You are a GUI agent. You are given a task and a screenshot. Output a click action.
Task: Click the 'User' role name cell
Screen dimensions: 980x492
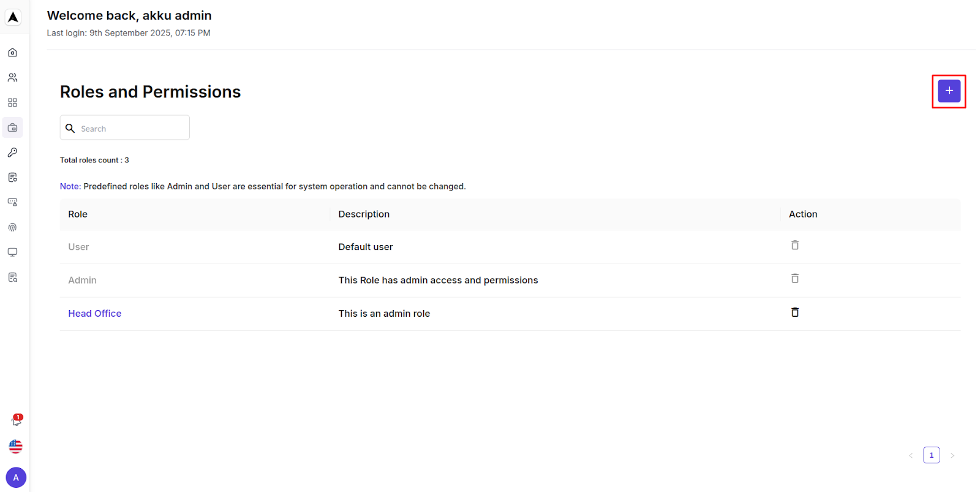[x=78, y=247]
